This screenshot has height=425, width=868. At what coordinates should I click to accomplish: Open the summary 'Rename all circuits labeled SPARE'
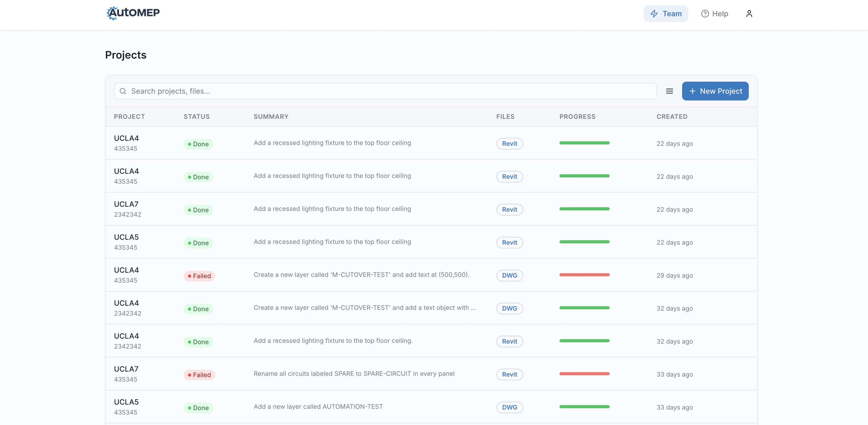354,373
